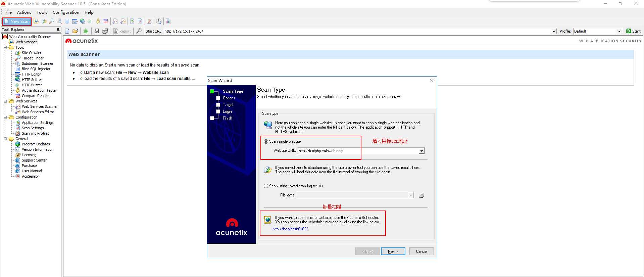Open the Website URL dropdown arrow

tap(422, 151)
